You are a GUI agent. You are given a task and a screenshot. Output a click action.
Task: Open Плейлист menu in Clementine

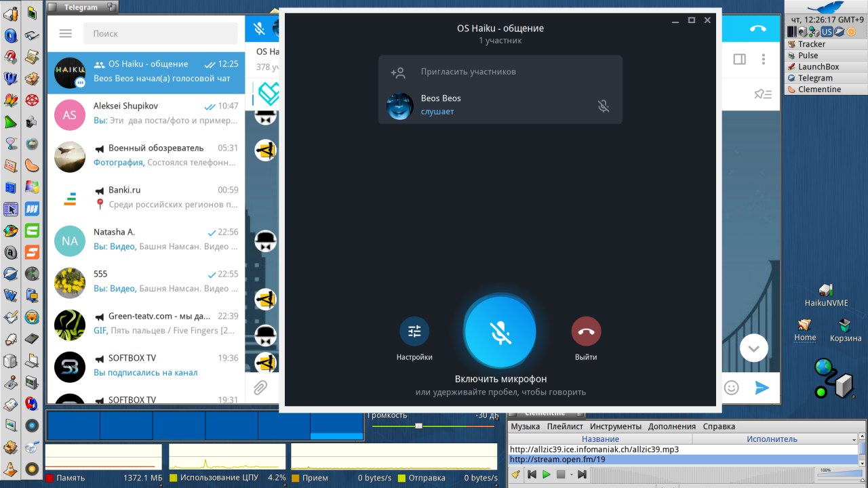tap(565, 426)
